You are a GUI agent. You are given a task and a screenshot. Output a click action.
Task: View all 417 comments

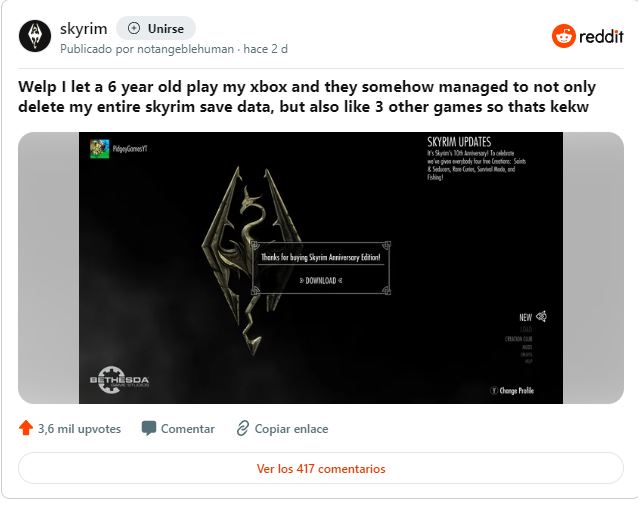point(321,468)
